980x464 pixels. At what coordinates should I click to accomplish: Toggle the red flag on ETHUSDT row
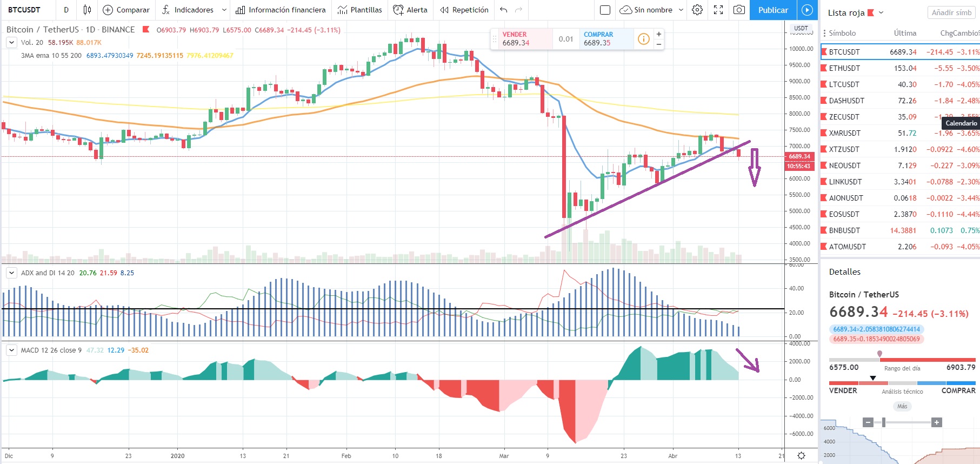point(824,68)
